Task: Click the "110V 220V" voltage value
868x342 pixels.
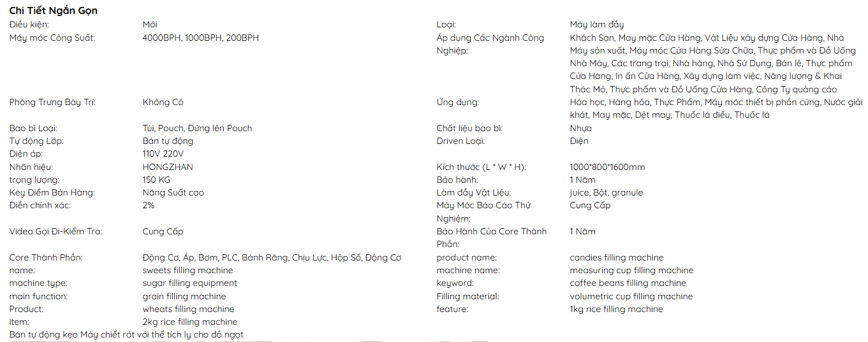Action: click(x=163, y=154)
